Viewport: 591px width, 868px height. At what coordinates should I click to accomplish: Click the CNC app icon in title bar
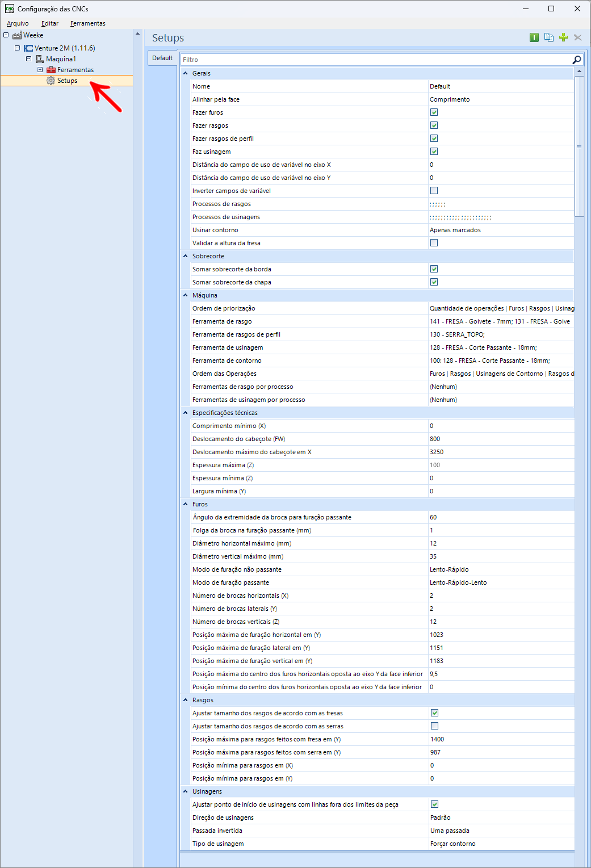click(x=10, y=9)
